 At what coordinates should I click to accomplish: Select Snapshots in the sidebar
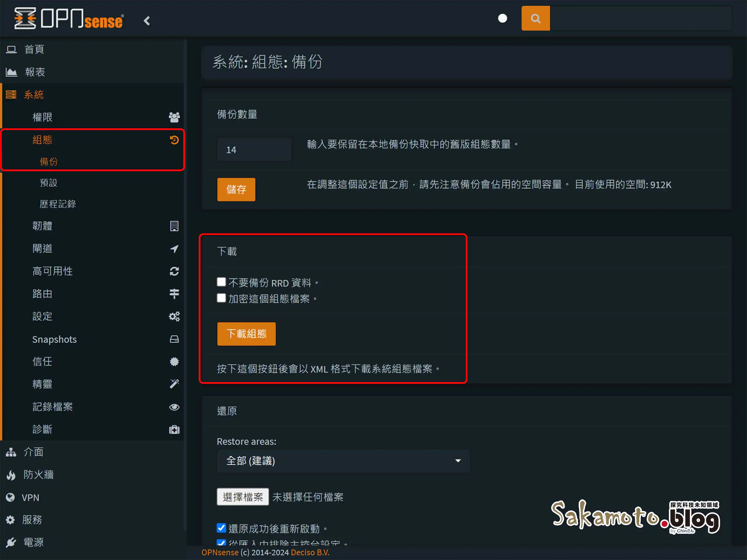tap(54, 339)
